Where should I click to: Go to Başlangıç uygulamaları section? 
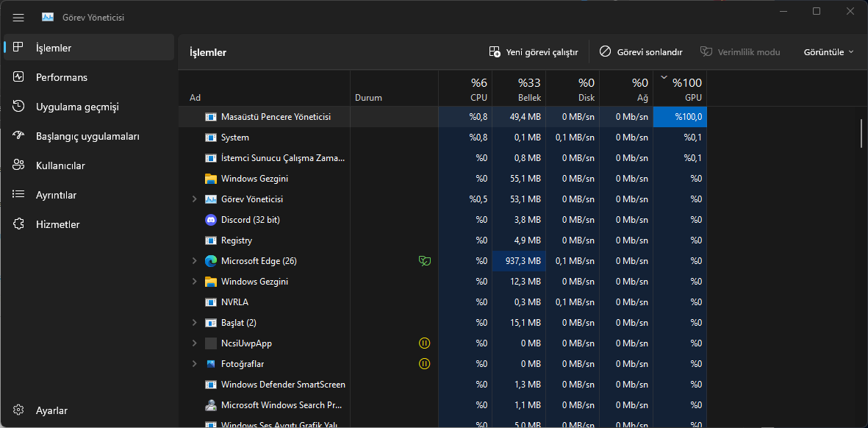tap(87, 136)
